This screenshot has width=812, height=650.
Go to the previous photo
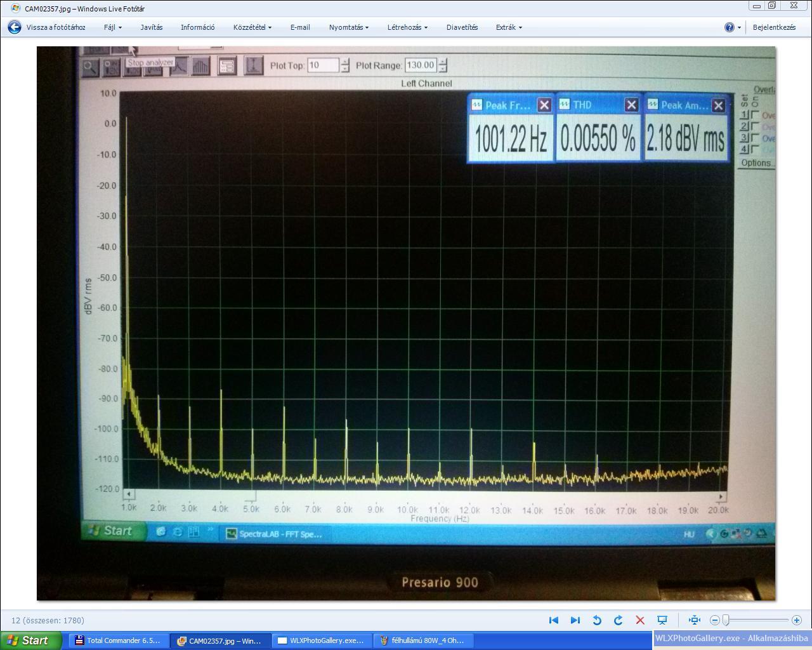(553, 620)
